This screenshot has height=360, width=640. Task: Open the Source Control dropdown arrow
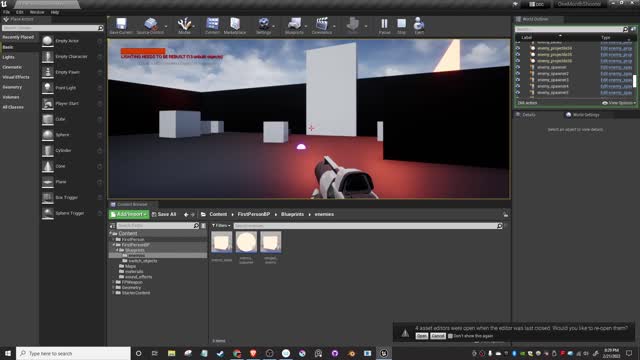(x=166, y=27)
